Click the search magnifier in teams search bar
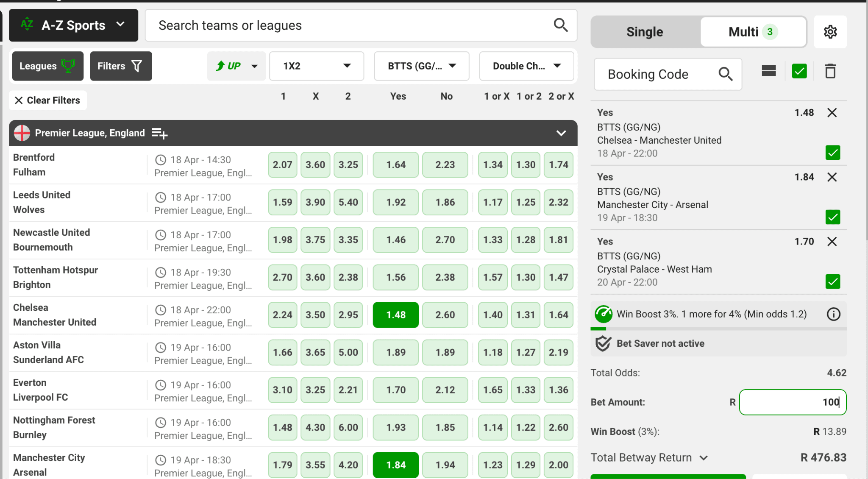Screen dimensions: 868x479 (x=560, y=25)
